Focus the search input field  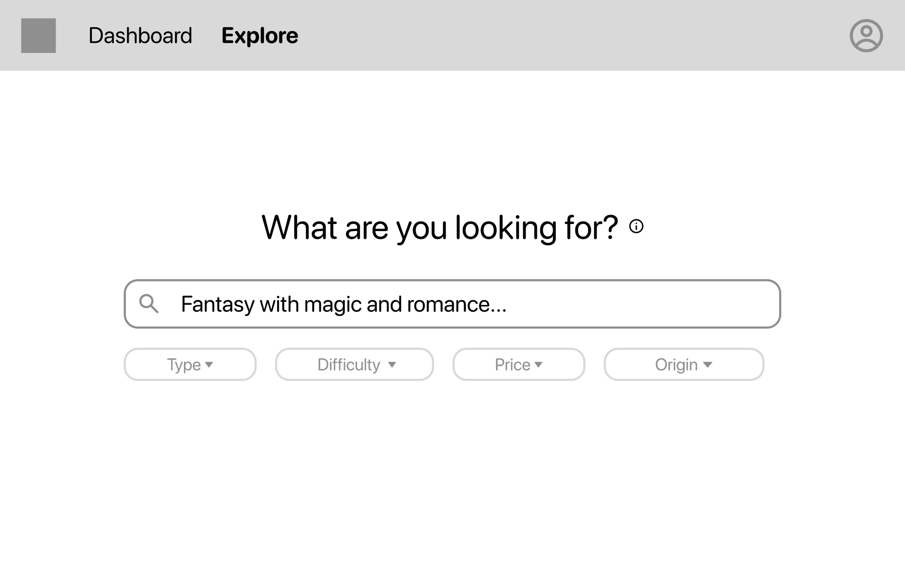point(452,304)
